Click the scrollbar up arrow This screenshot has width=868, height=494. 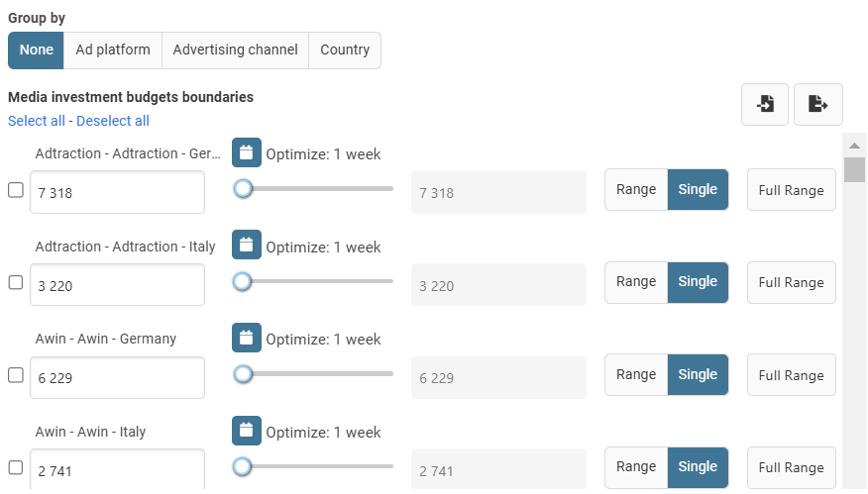click(x=854, y=144)
